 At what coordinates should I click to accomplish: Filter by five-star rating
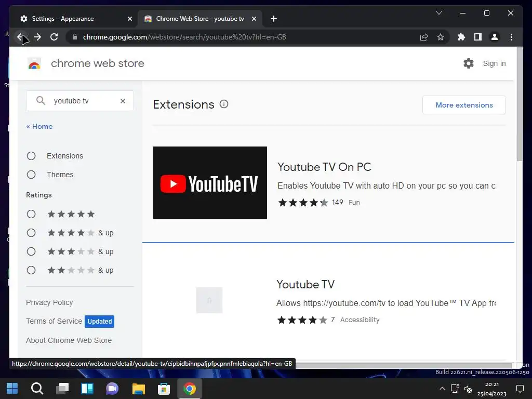31,214
